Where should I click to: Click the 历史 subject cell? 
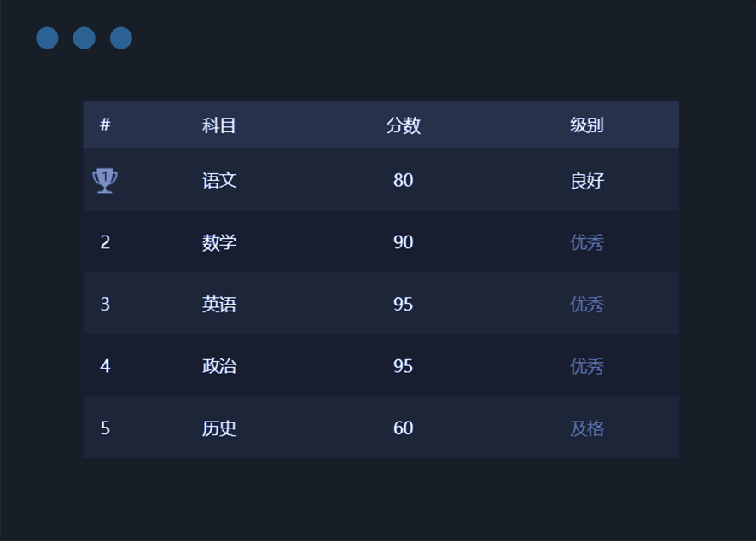pos(218,428)
